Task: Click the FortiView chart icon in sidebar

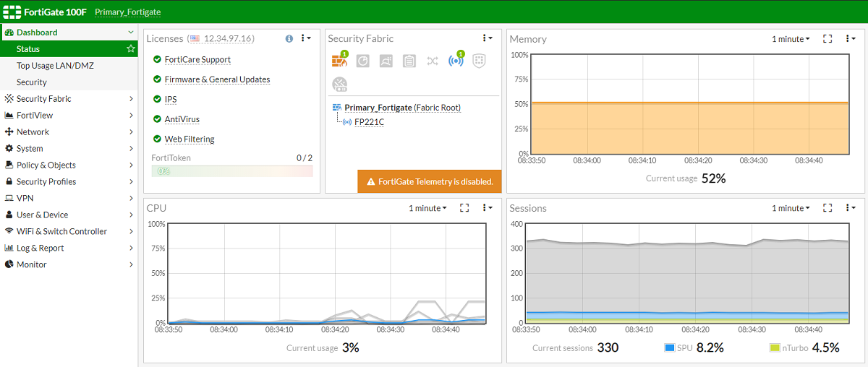Action: tap(9, 116)
